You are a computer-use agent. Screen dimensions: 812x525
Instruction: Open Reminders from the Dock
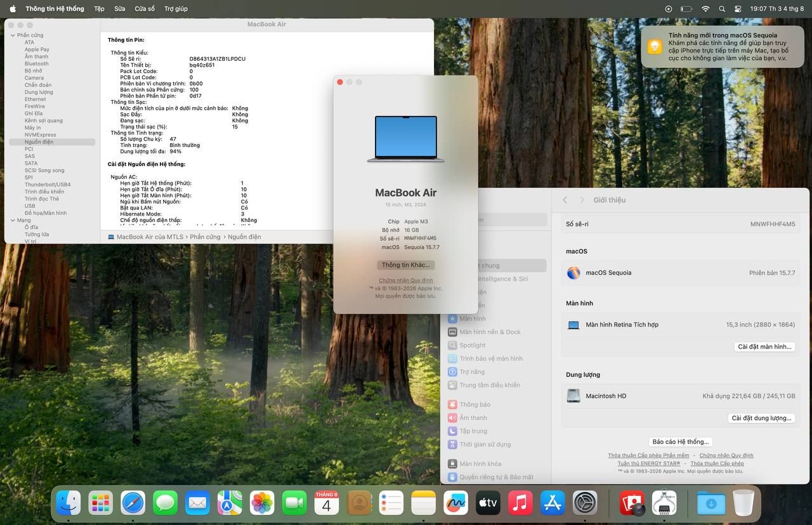pos(391,503)
